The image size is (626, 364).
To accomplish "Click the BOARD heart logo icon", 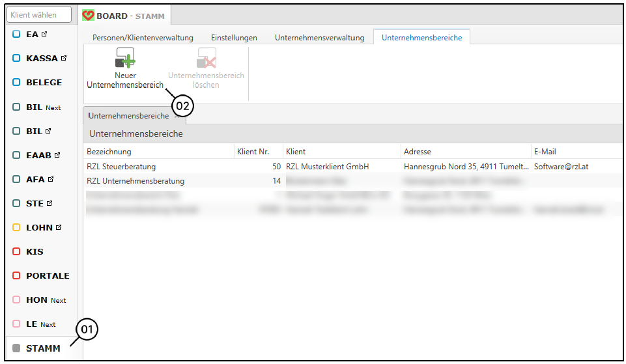I will (x=89, y=16).
